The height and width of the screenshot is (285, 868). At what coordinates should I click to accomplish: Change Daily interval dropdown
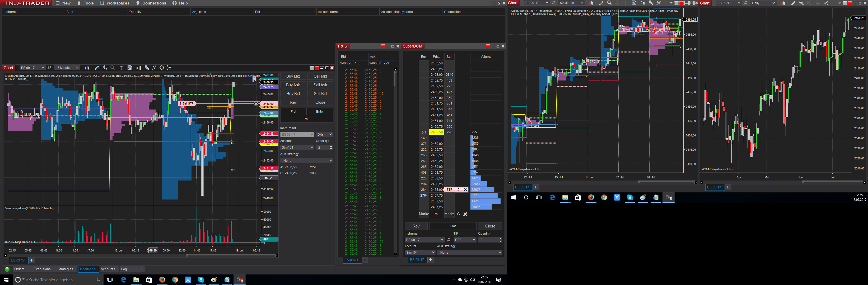click(x=763, y=3)
